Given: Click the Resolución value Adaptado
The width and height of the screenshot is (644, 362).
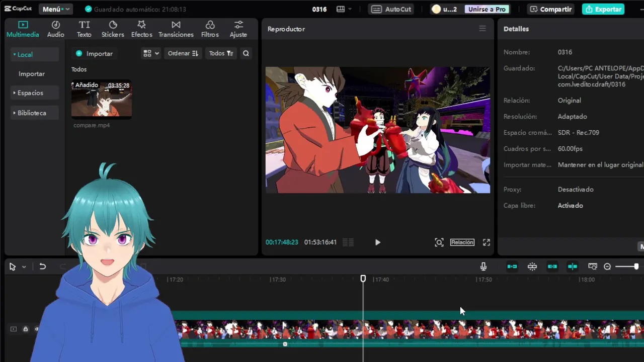Looking at the screenshot, I should pyautogui.click(x=573, y=117).
